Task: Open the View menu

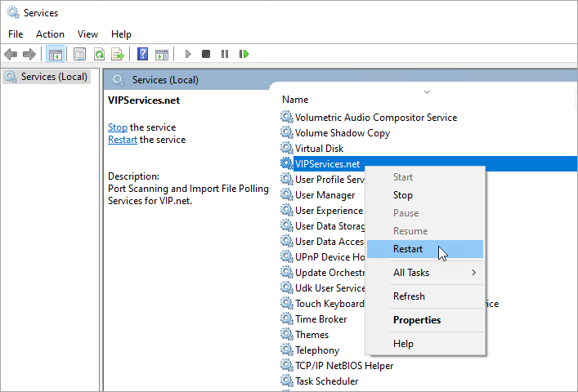Action: 87,34
